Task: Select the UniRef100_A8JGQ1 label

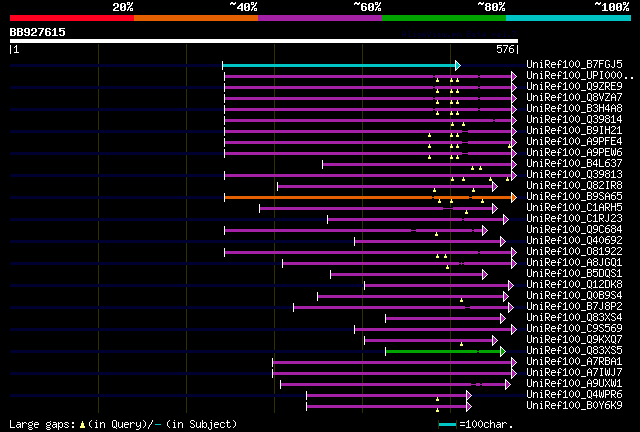Action: tap(574, 262)
